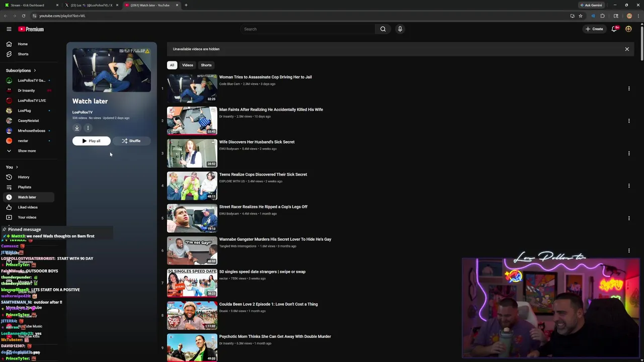Click the search magnifier button
644x362 pixels.
tap(383, 29)
